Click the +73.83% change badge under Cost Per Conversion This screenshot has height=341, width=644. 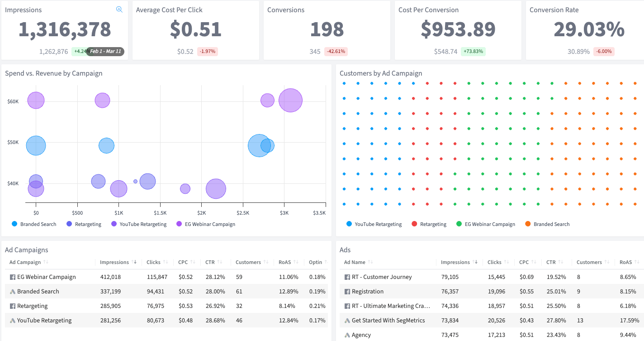pyautogui.click(x=473, y=52)
